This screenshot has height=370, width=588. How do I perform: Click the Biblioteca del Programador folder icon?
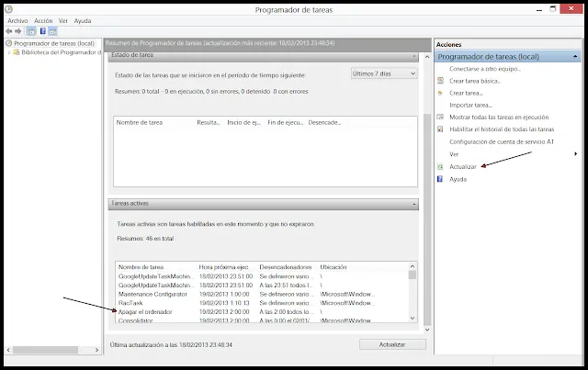[17, 52]
